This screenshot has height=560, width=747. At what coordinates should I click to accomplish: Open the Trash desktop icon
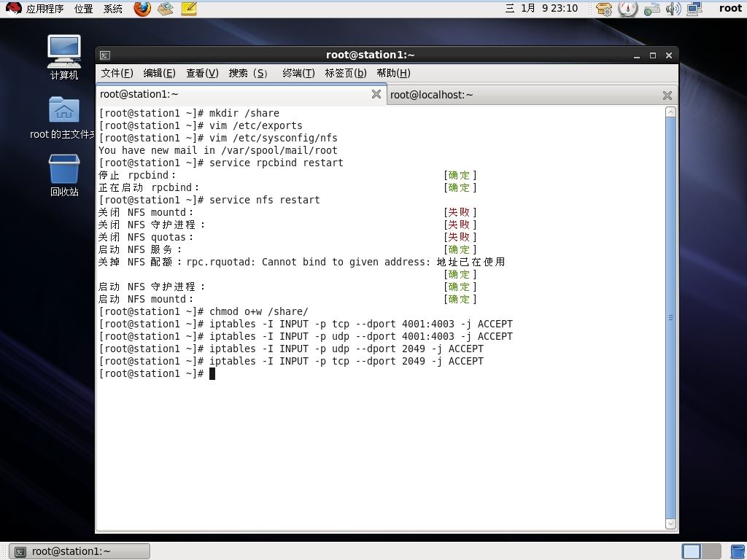click(x=64, y=175)
